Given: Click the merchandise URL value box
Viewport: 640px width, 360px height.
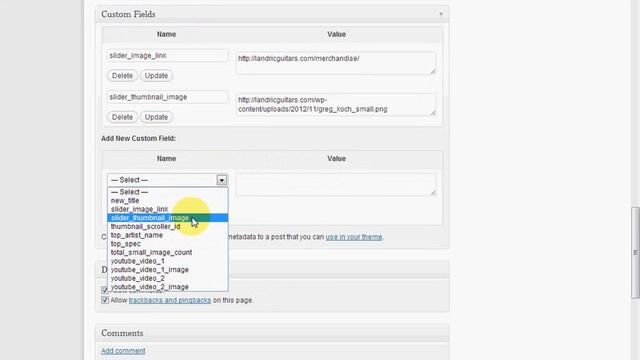Looking at the screenshot, I should click(336, 63).
